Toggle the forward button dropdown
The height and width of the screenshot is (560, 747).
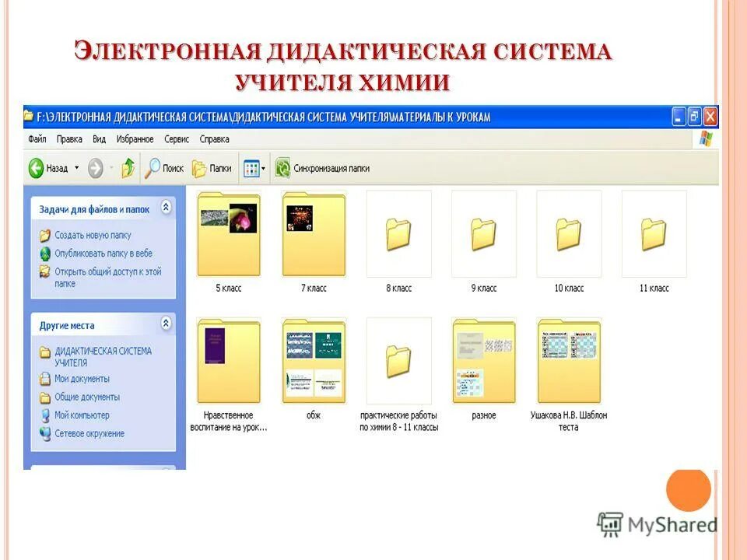coord(110,167)
